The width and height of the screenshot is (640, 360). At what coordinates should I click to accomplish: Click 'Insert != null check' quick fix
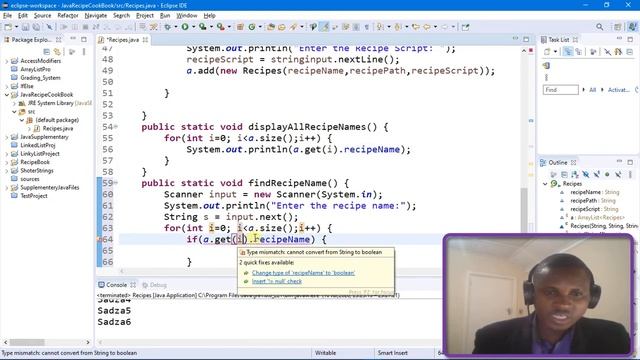[x=277, y=281]
